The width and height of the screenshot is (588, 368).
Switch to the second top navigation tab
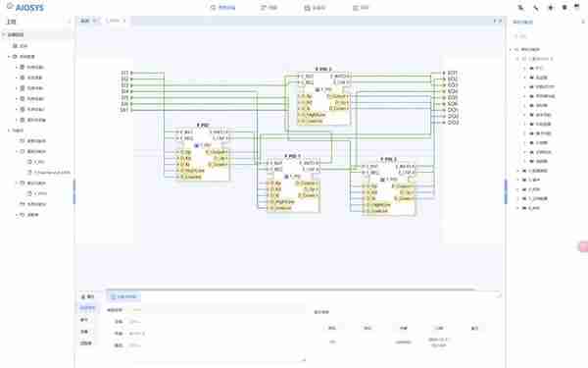(269, 8)
